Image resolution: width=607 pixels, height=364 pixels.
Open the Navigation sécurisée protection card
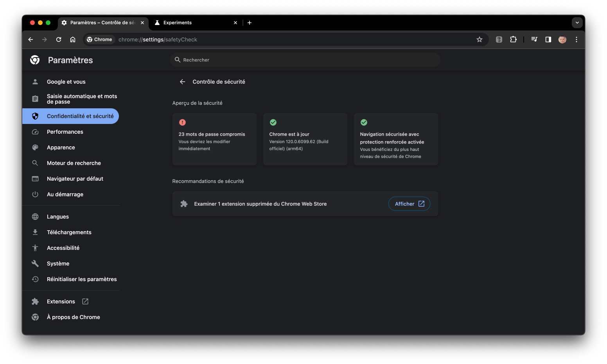tap(396, 139)
